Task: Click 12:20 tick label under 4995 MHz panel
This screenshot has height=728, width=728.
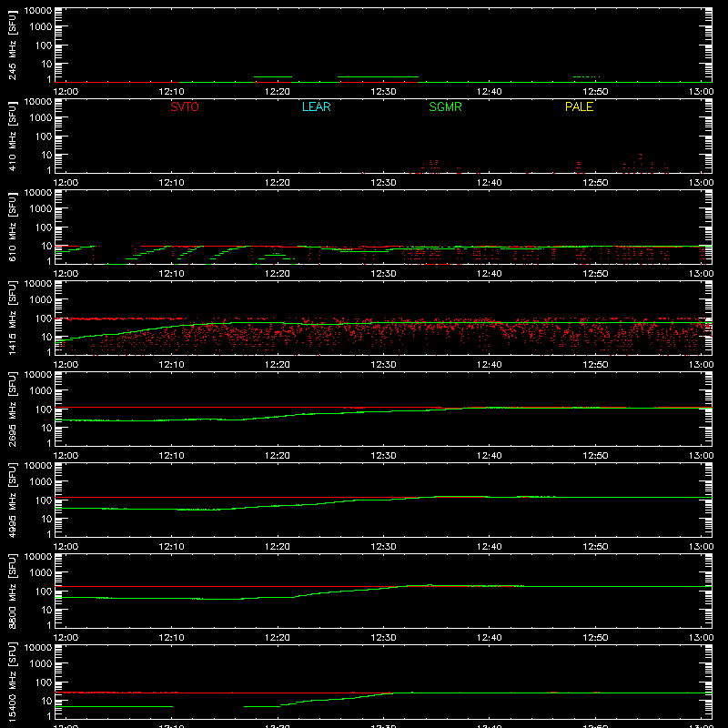Action: 278,547
